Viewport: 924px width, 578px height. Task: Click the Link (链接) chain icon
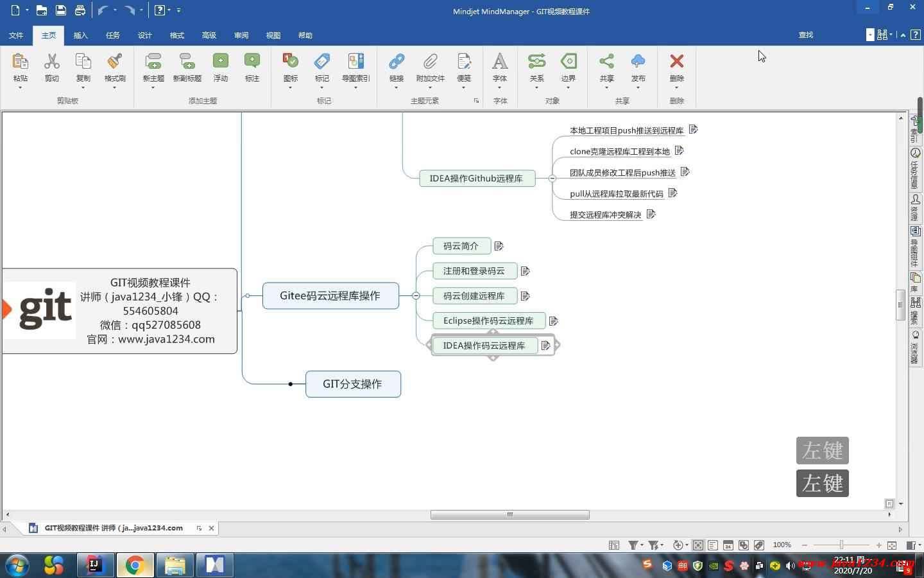[x=397, y=62]
